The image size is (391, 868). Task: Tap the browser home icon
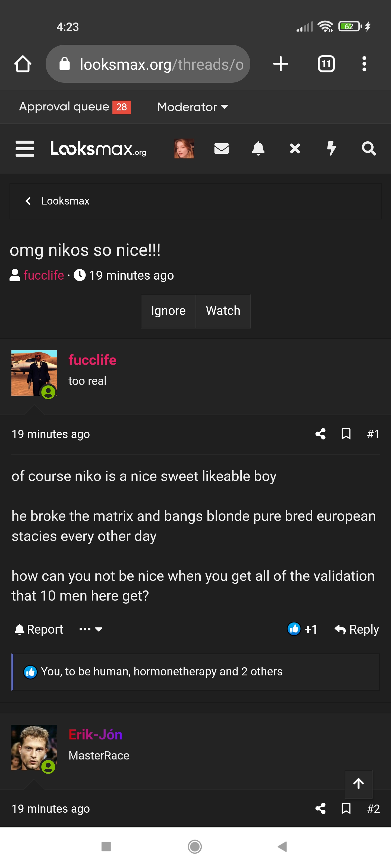(x=23, y=64)
